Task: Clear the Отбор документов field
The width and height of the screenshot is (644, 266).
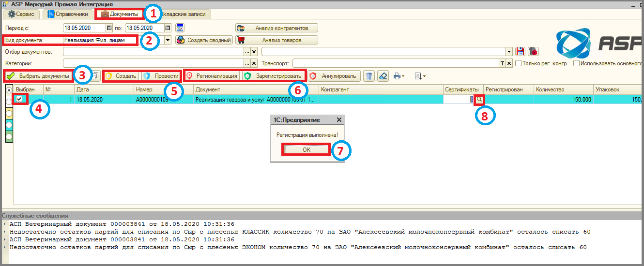Action: [254, 51]
